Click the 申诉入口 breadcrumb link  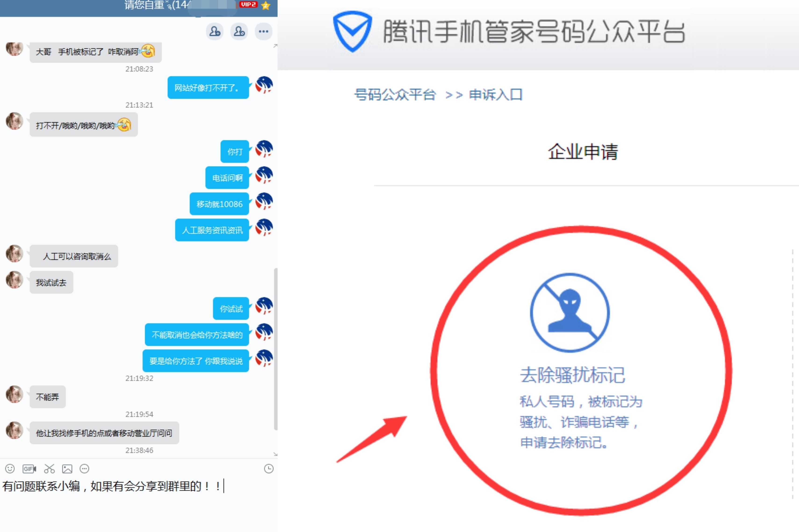495,95
